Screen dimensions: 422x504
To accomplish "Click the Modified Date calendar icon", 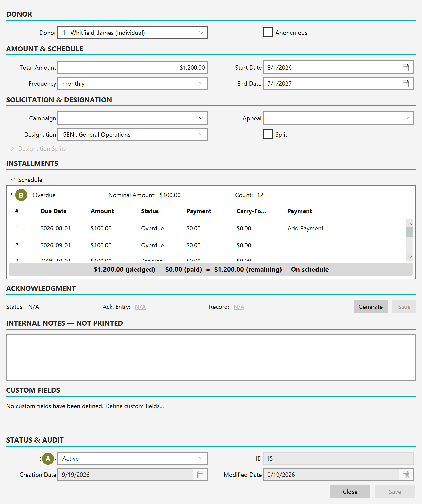I will pos(406,475).
